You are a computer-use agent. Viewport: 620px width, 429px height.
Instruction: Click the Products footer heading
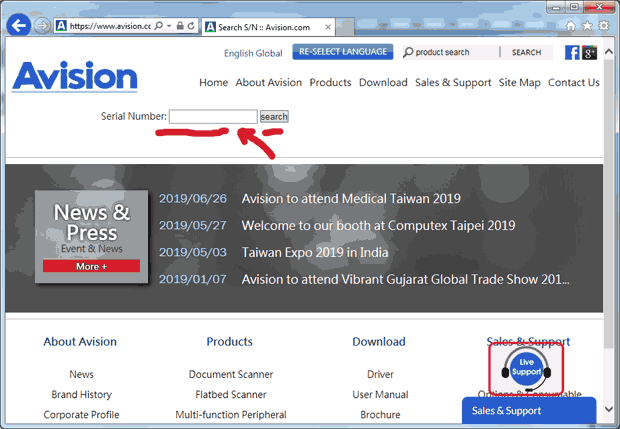229,342
